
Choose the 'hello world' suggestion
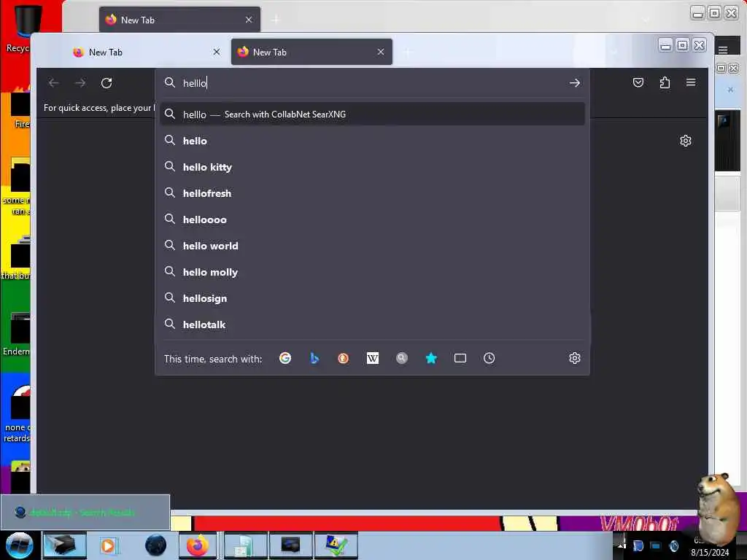pyautogui.click(x=373, y=246)
